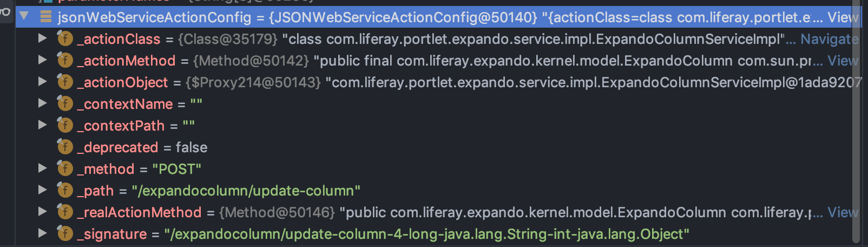The width and height of the screenshot is (868, 247).
Task: Click the field icon of _deprecated variable
Action: (65, 147)
